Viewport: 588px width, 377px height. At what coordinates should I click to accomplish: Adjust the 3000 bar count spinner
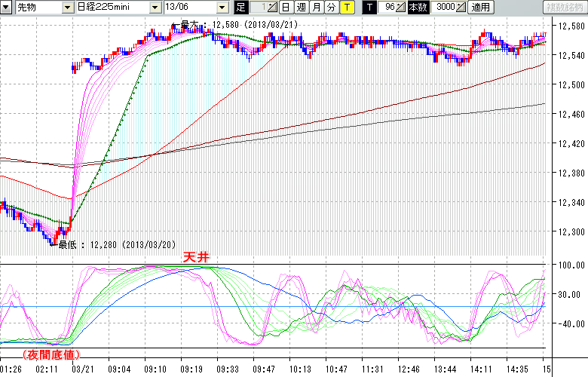(462, 8)
